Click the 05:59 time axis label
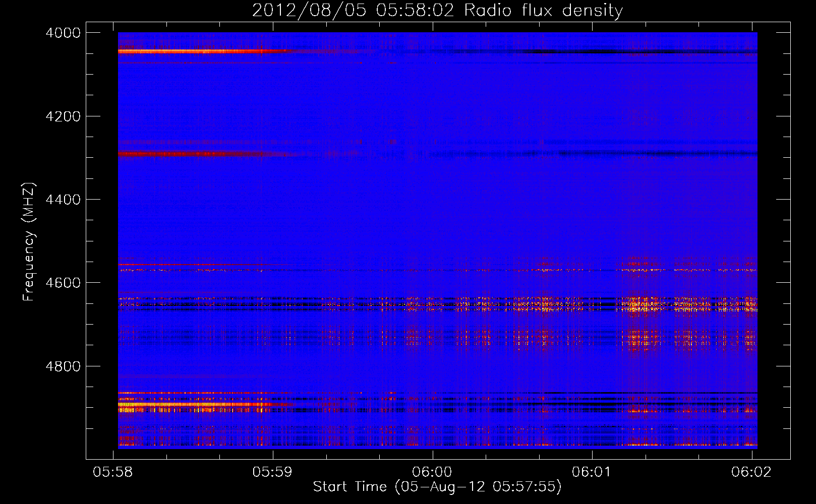Image resolution: width=816 pixels, height=504 pixels. click(272, 472)
